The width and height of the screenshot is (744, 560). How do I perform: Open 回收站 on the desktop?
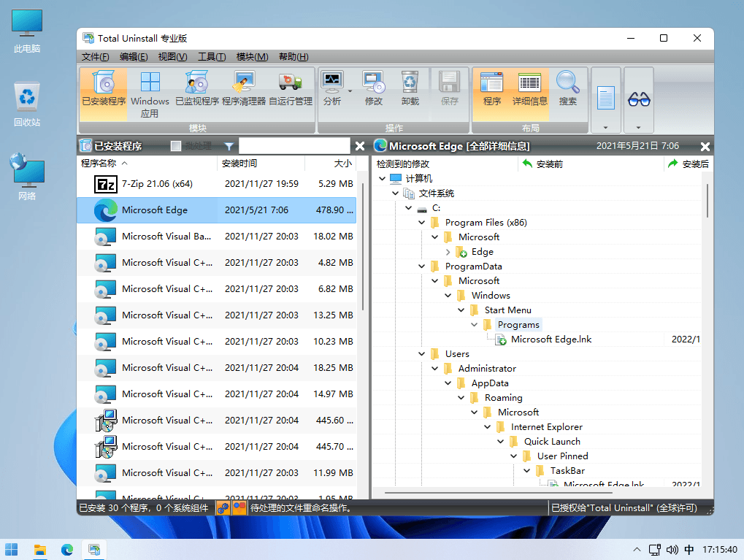click(x=27, y=105)
